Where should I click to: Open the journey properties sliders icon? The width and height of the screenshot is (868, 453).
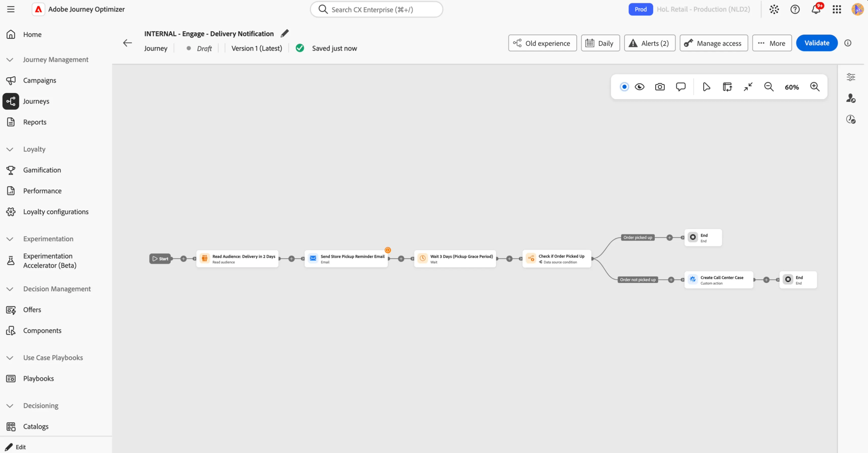point(851,77)
